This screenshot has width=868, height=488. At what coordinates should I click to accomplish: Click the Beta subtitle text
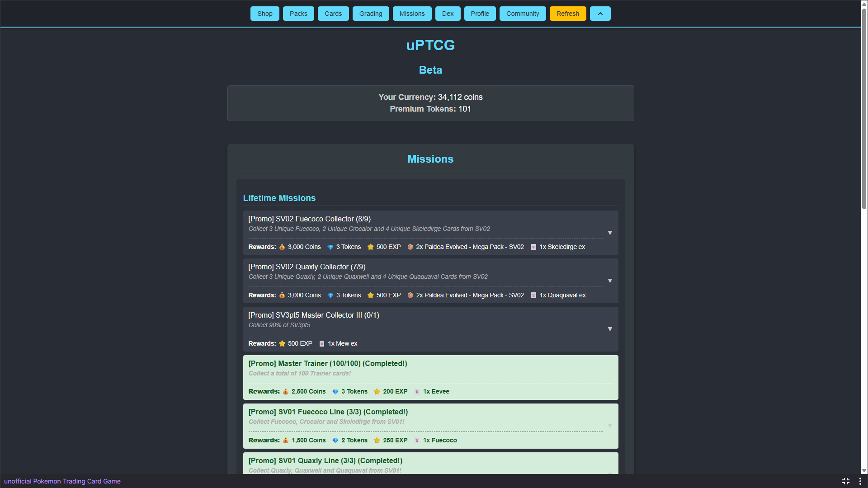[x=430, y=70]
